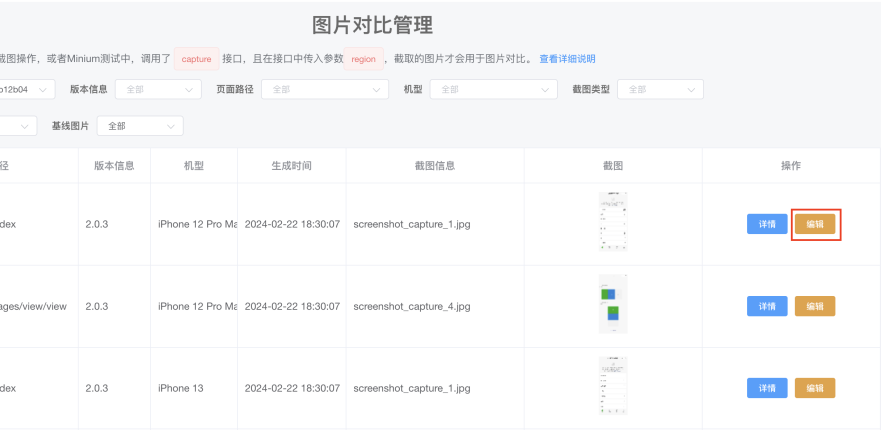Click 详情 button for the iPhone 13 row

tap(767, 388)
